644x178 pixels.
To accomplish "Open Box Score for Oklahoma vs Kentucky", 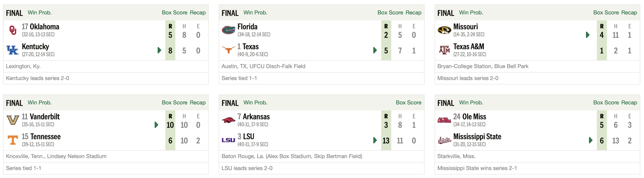I will point(175,12).
